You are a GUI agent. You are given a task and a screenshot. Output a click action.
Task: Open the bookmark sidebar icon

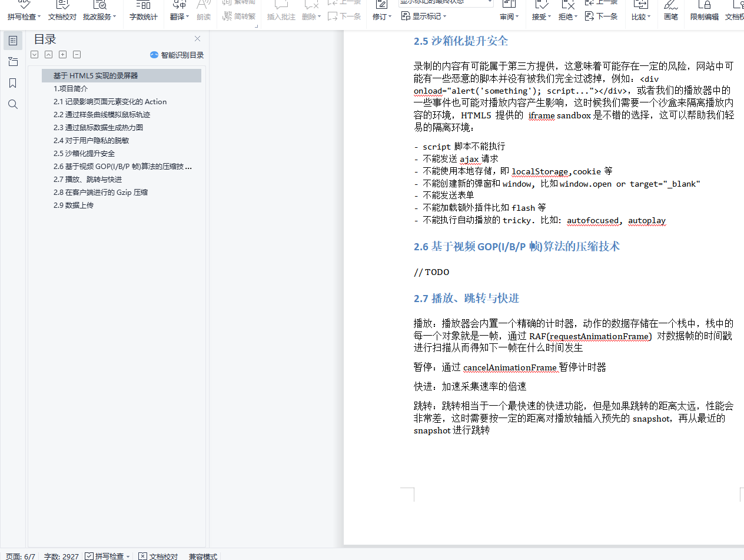[x=13, y=83]
